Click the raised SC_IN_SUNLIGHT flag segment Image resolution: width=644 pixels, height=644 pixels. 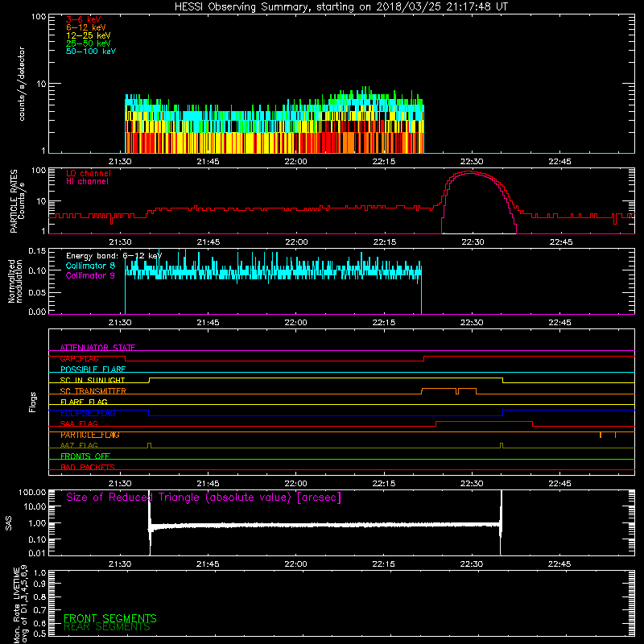[326, 378]
